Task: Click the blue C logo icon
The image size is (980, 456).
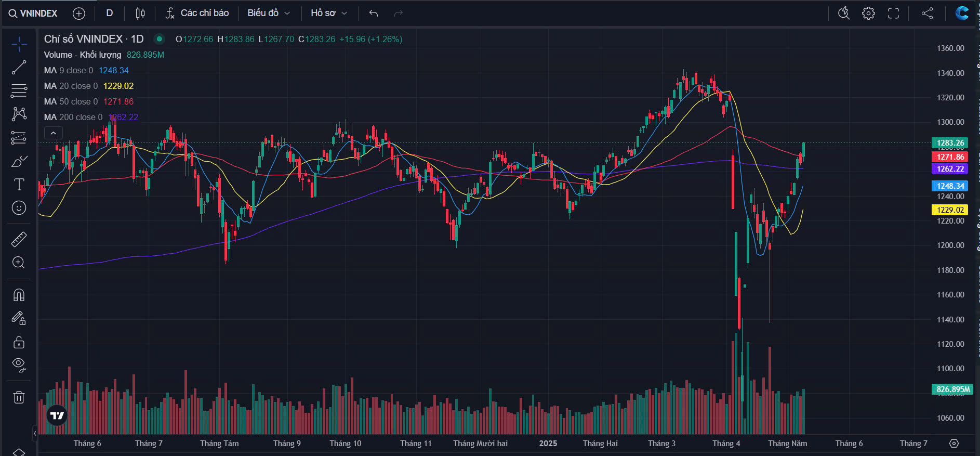Action: click(x=962, y=13)
